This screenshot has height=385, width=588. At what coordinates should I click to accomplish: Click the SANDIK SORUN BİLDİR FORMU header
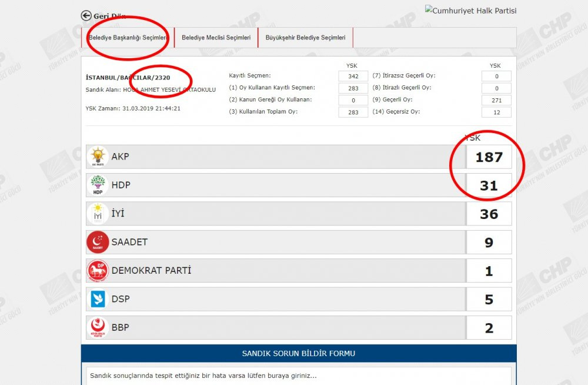299,353
